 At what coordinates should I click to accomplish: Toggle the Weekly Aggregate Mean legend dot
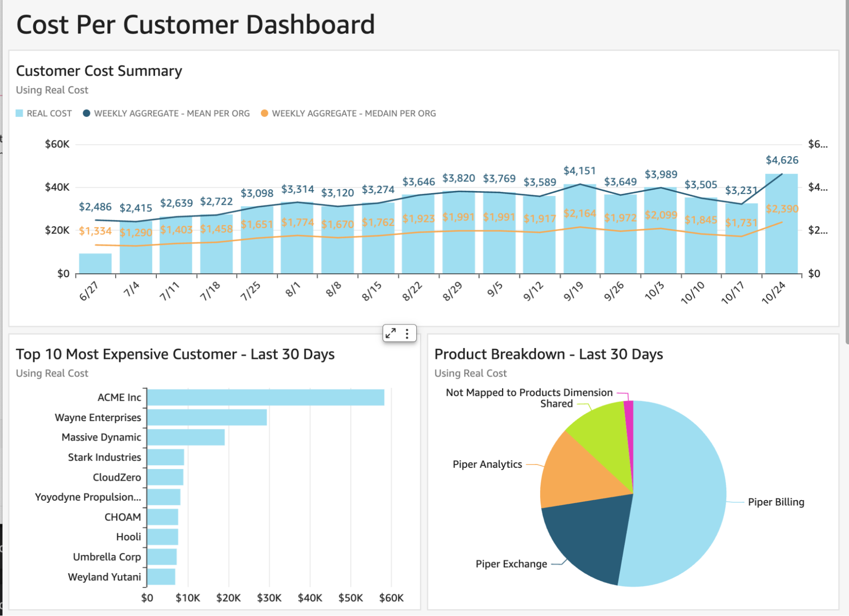coord(86,113)
